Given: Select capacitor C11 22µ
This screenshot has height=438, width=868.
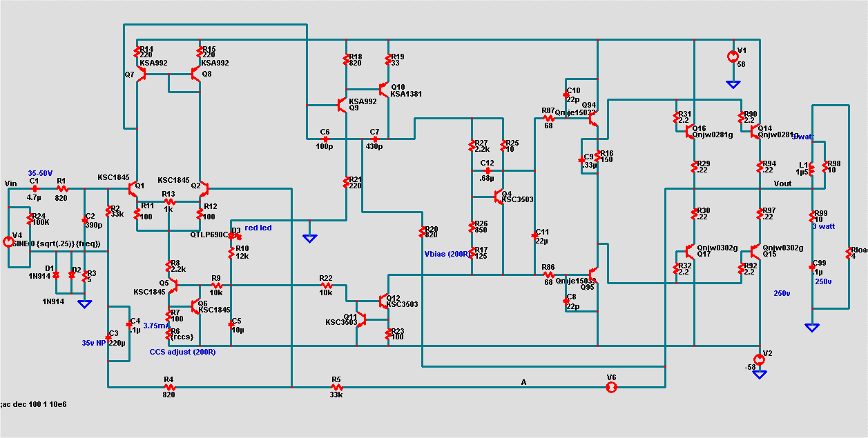Looking at the screenshot, I should click(x=536, y=237).
